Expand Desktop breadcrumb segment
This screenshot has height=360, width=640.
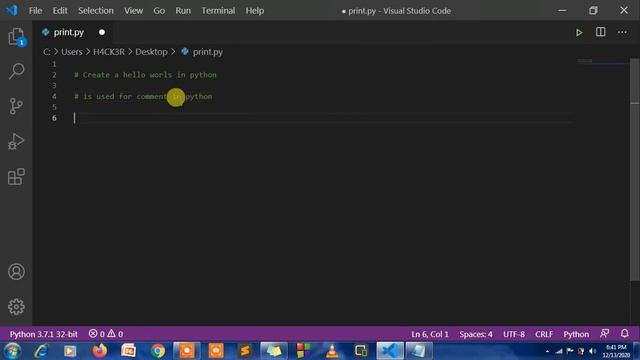(x=151, y=52)
